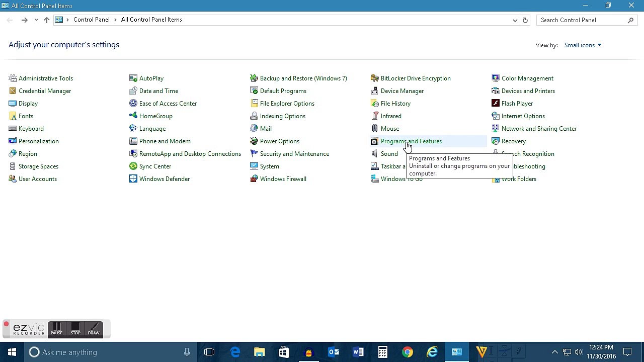Click the Sound speaker icon
Screen dimensions: 644x362
[x=375, y=154]
